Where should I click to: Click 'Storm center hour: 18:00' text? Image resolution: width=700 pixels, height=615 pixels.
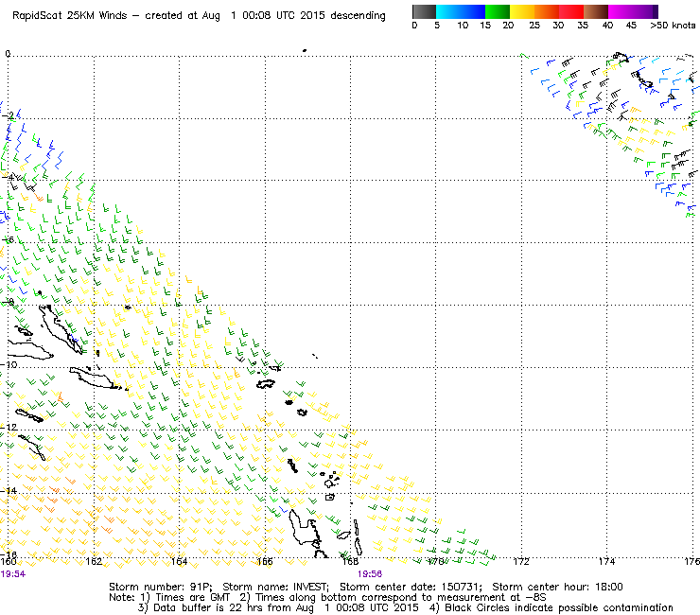(x=557, y=587)
